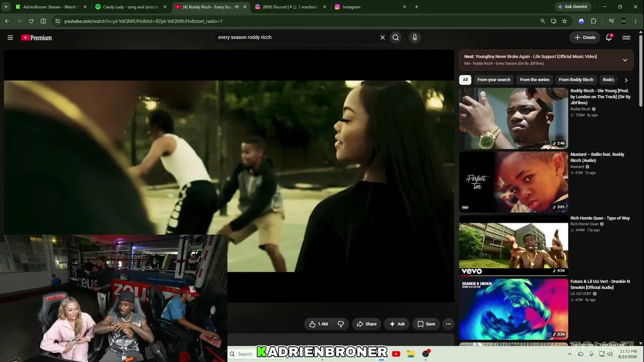644x362 pixels.
Task: Select the From Roddy Ricch chip
Action: point(576,79)
